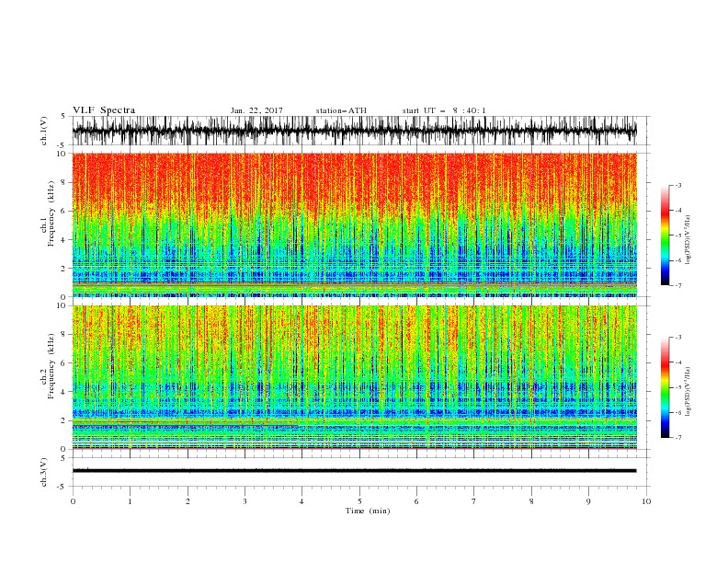This screenshot has width=728, height=563.
Task: Click the "-7" tick on ch.2 colorbar
Action: point(678,437)
